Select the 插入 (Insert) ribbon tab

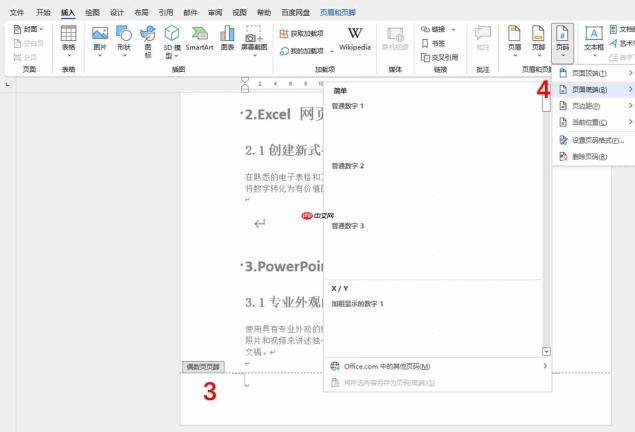click(68, 13)
